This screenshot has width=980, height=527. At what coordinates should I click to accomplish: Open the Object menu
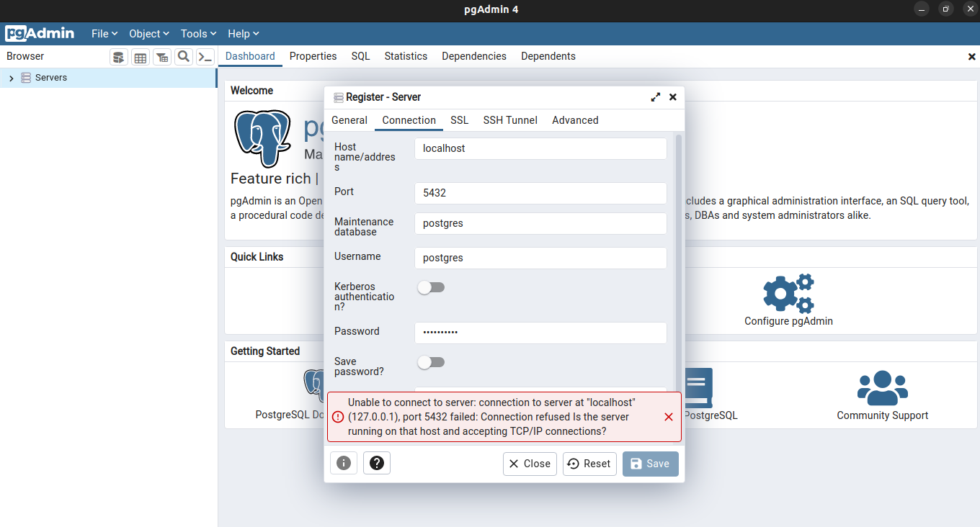tap(149, 34)
